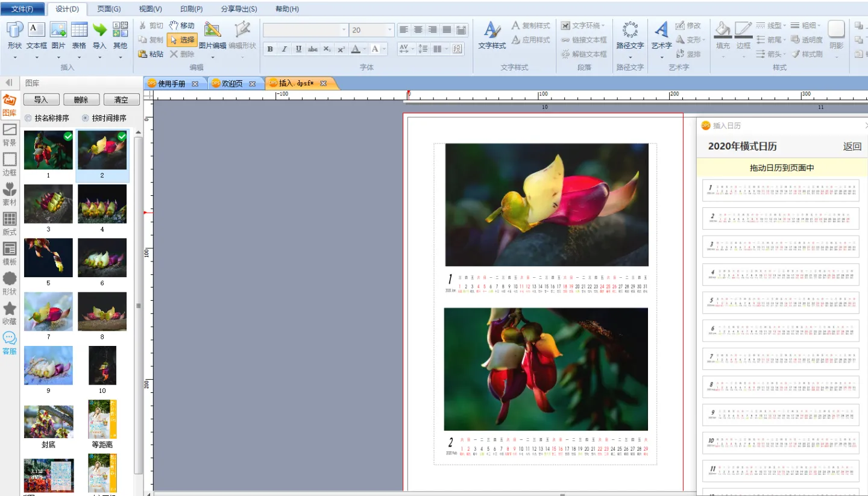Expand the 文字环绕 text wrap dropdown

[583, 25]
